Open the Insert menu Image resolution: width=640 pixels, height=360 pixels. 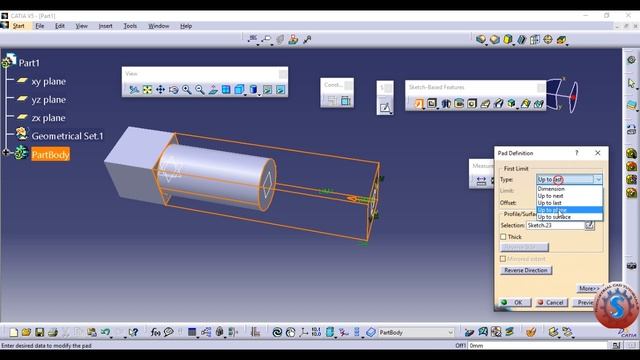point(105,26)
